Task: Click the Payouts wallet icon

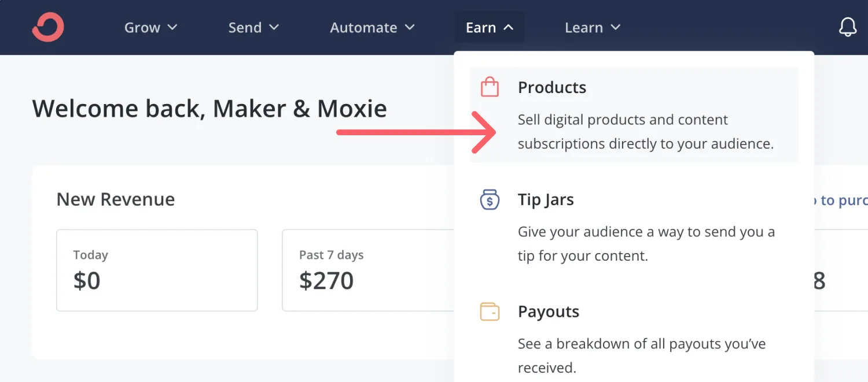Action: [x=490, y=312]
